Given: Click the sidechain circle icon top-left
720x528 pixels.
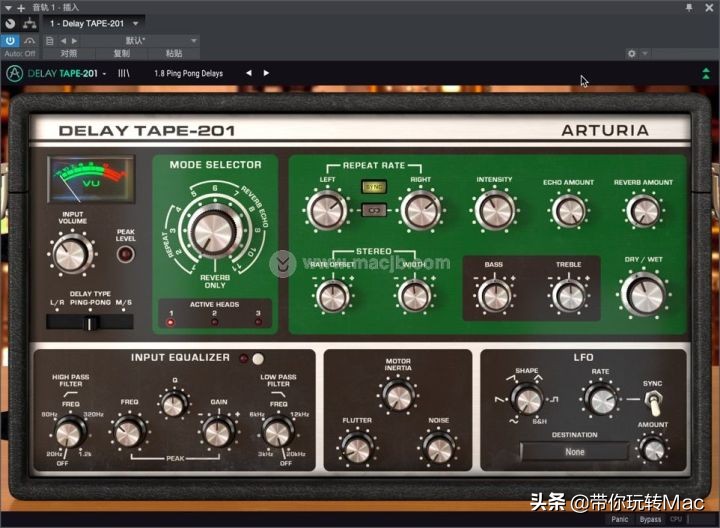Looking at the screenshot, I should [x=10, y=23].
